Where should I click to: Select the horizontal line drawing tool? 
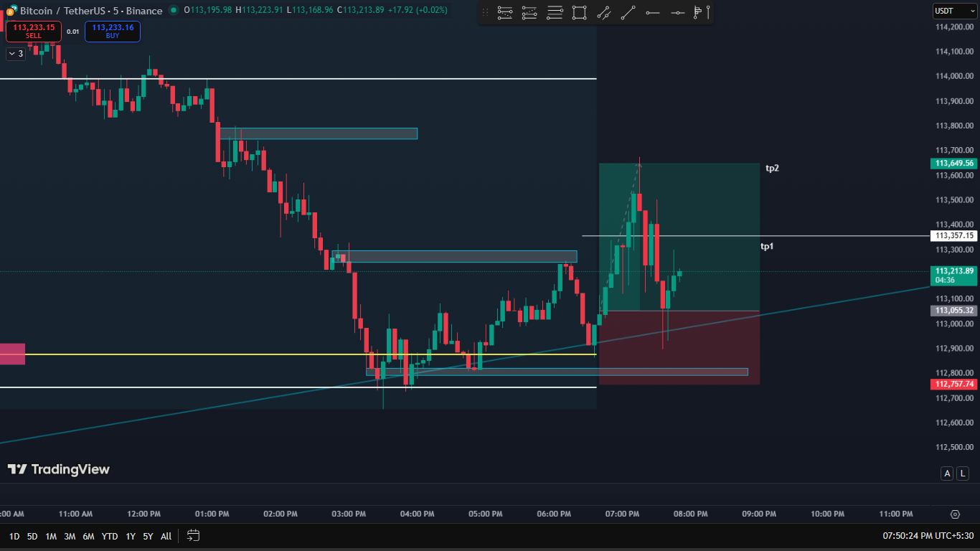point(677,12)
